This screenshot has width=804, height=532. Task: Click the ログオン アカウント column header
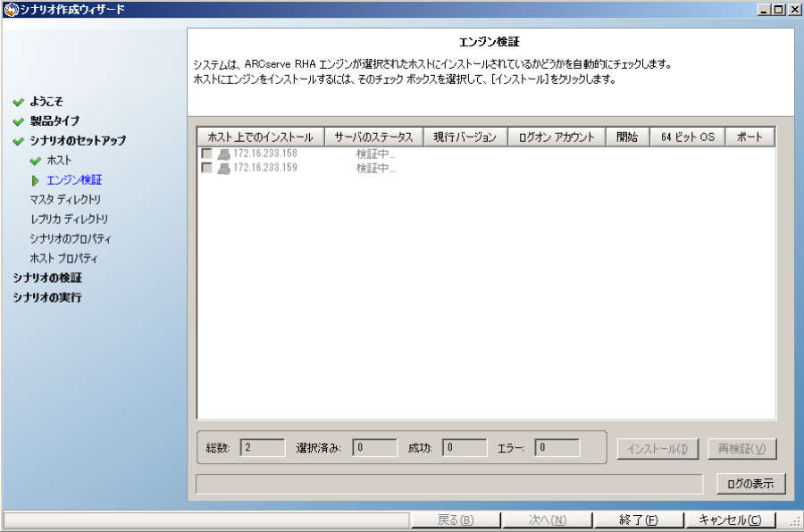557,137
